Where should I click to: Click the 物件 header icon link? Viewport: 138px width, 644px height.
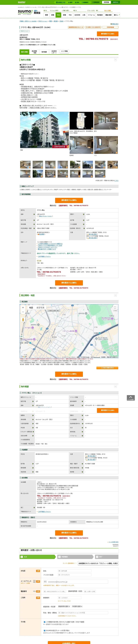[71, 2]
